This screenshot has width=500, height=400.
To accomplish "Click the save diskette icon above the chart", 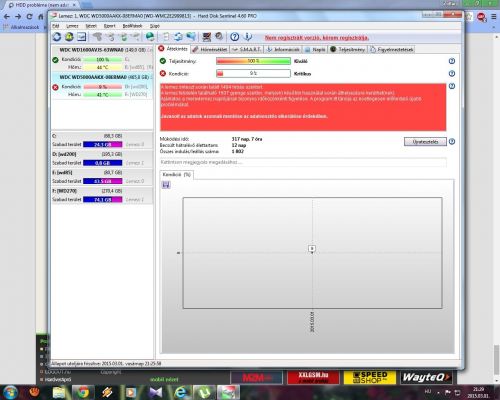I will coord(166,185).
